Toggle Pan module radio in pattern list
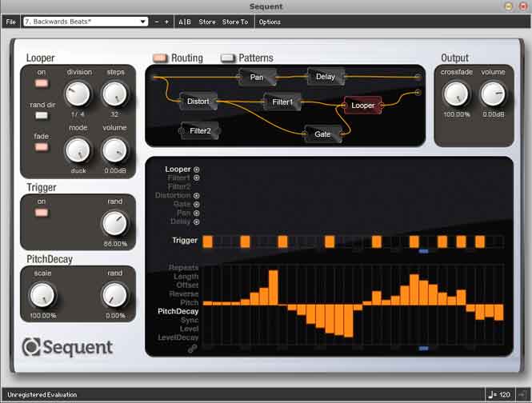This screenshot has height=403, width=532. pyautogui.click(x=197, y=213)
